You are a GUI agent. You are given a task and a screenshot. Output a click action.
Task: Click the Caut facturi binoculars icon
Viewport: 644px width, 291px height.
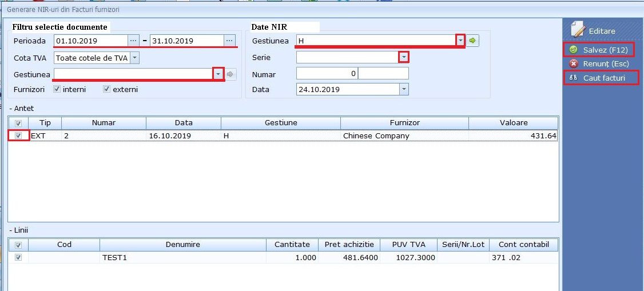coord(573,78)
